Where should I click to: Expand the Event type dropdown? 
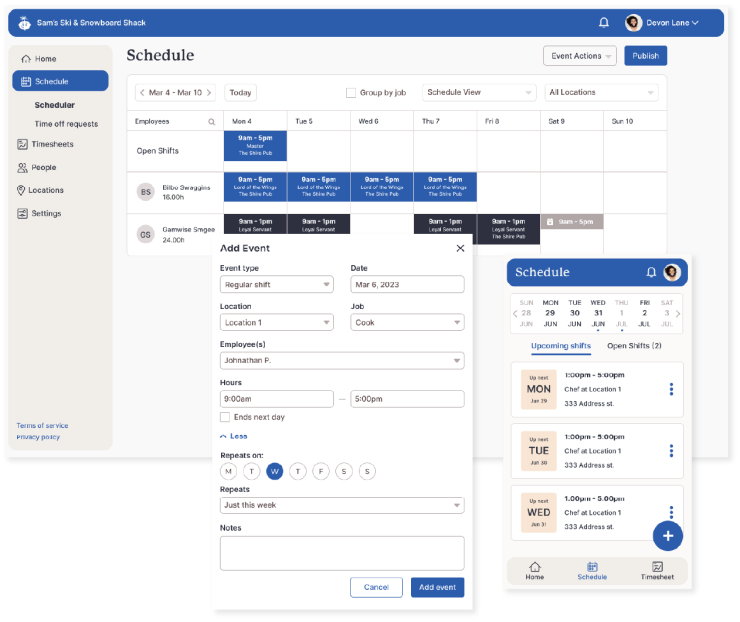pyautogui.click(x=276, y=284)
